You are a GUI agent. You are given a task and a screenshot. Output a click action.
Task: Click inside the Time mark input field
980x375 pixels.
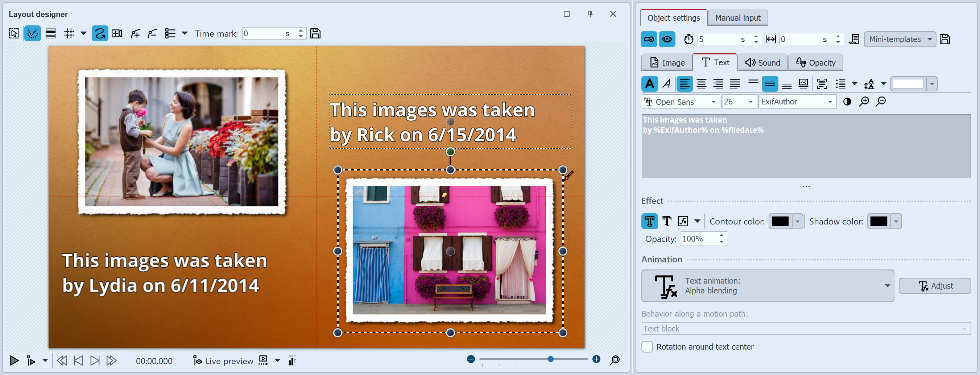tap(263, 33)
